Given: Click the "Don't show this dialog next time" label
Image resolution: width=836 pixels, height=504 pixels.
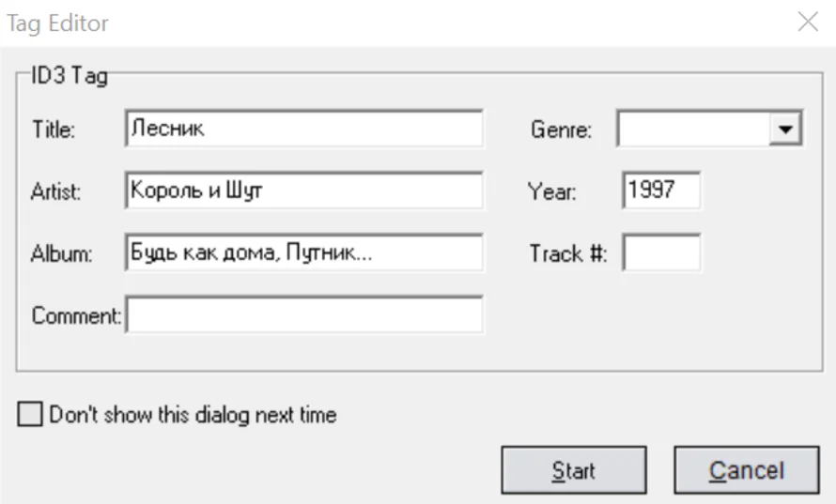Looking at the screenshot, I should 192,414.
